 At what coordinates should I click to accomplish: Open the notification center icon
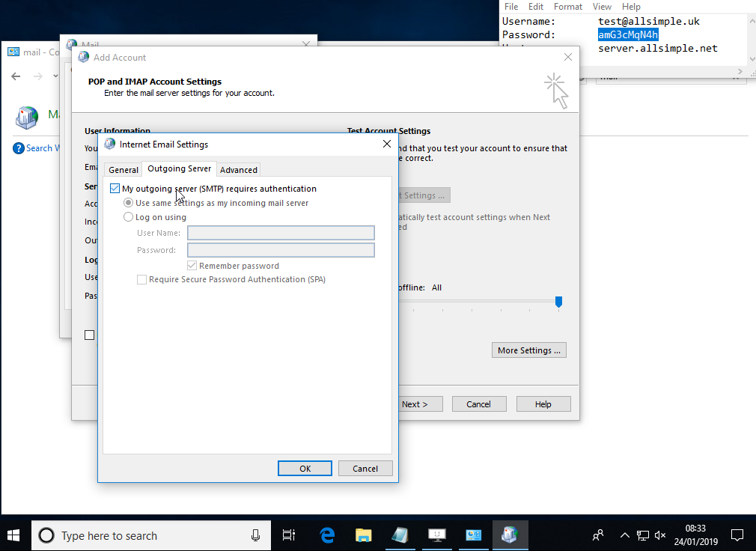coord(737,535)
